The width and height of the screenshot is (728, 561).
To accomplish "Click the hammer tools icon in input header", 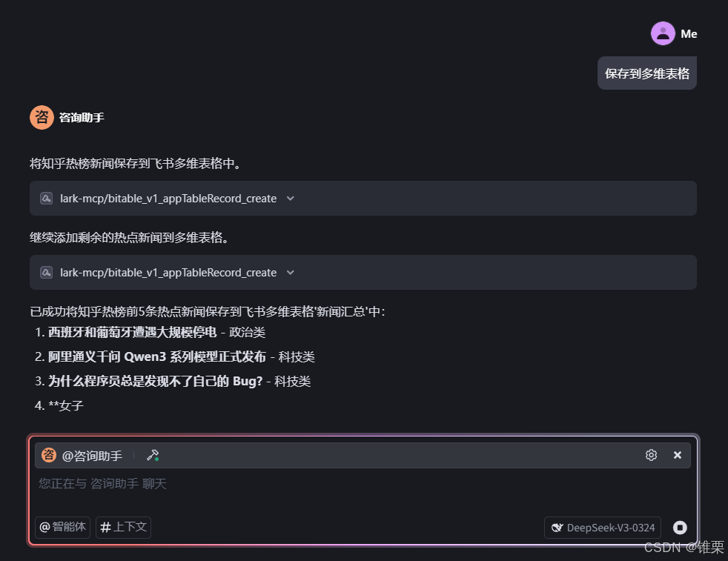I will [153, 455].
